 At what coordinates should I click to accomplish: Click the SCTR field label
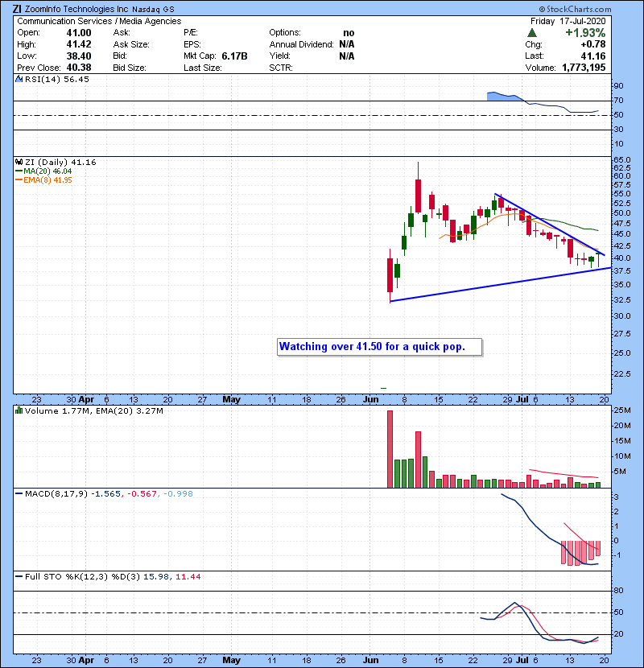(281, 68)
